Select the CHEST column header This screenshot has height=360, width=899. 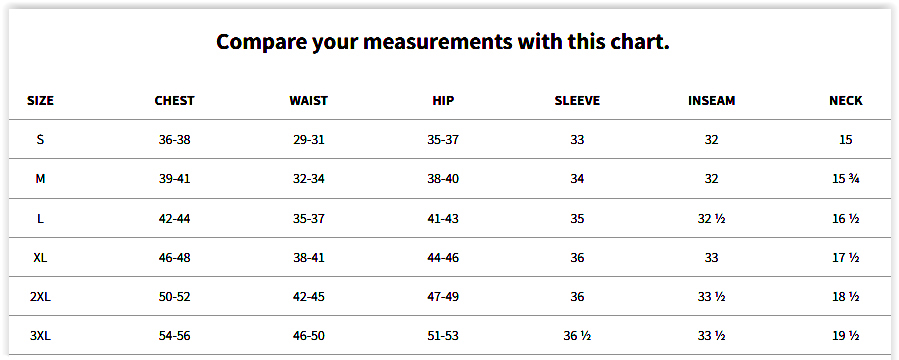[174, 101]
